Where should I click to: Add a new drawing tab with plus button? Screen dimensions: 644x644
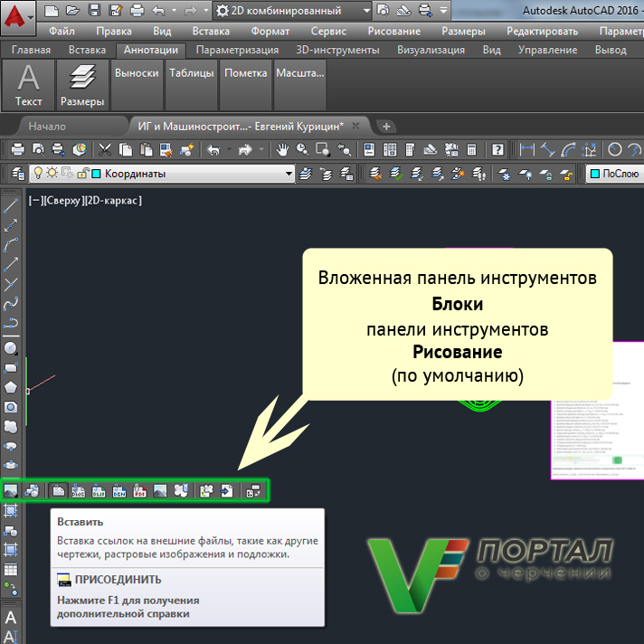386,127
